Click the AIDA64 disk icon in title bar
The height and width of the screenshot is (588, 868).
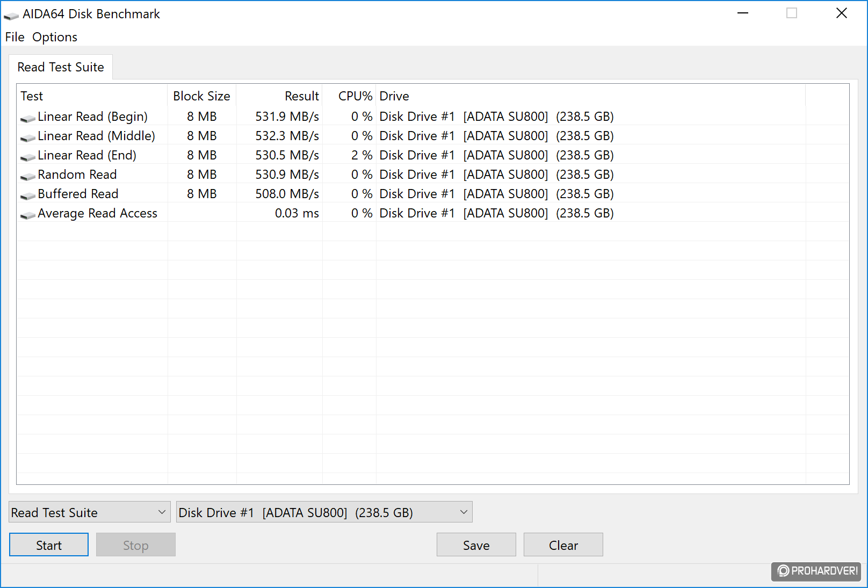[11, 16]
